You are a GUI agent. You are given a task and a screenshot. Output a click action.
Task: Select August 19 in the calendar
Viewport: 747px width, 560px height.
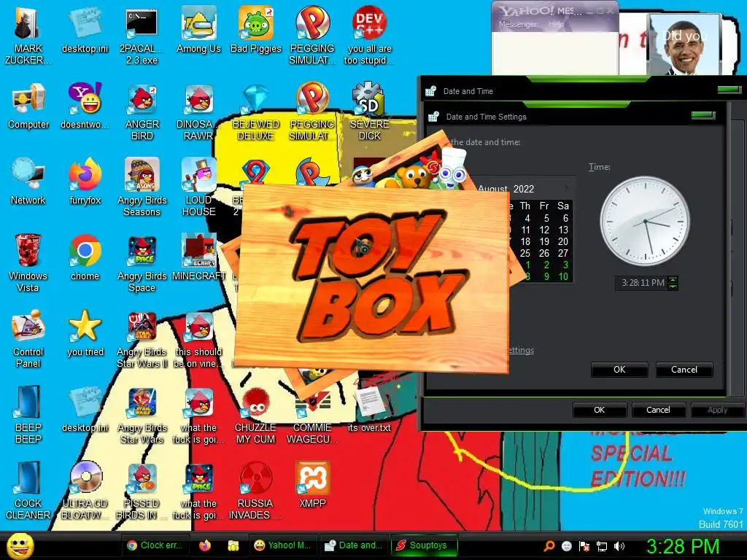544,241
